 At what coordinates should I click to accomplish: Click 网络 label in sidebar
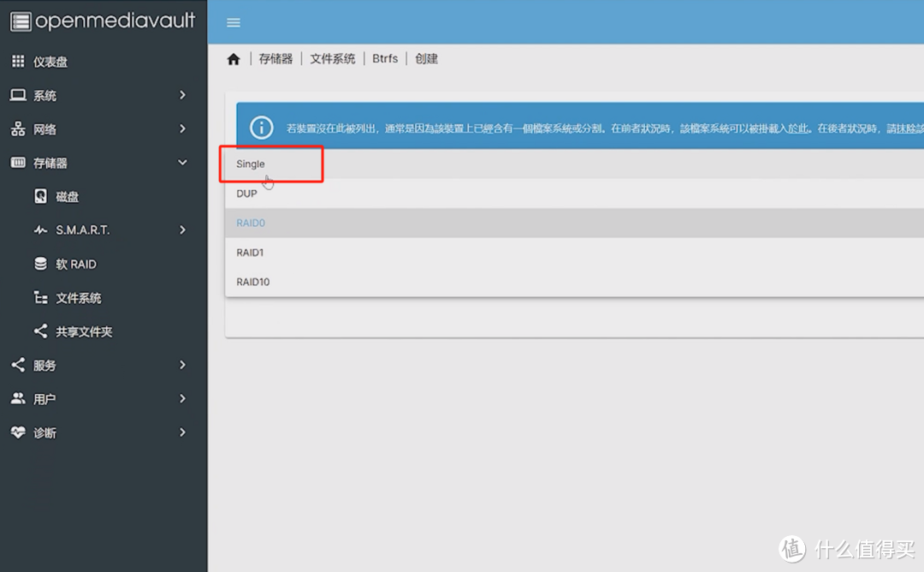[x=44, y=129]
